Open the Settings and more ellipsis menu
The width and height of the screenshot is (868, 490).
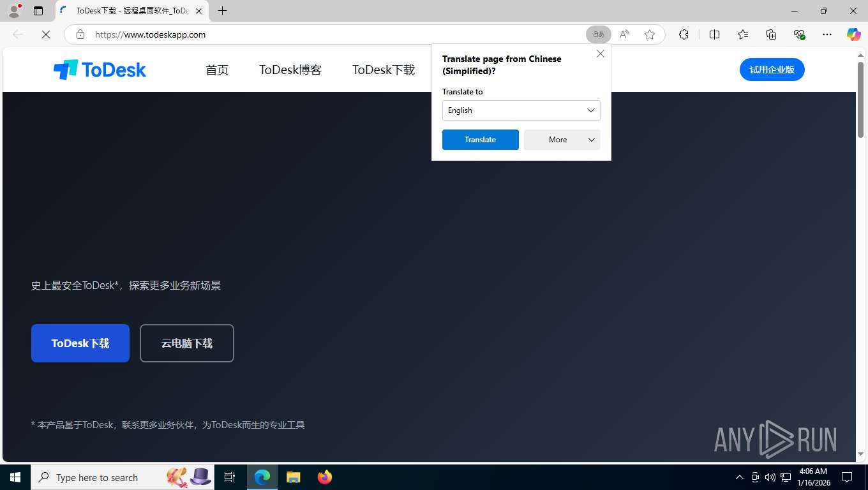pyautogui.click(x=827, y=34)
